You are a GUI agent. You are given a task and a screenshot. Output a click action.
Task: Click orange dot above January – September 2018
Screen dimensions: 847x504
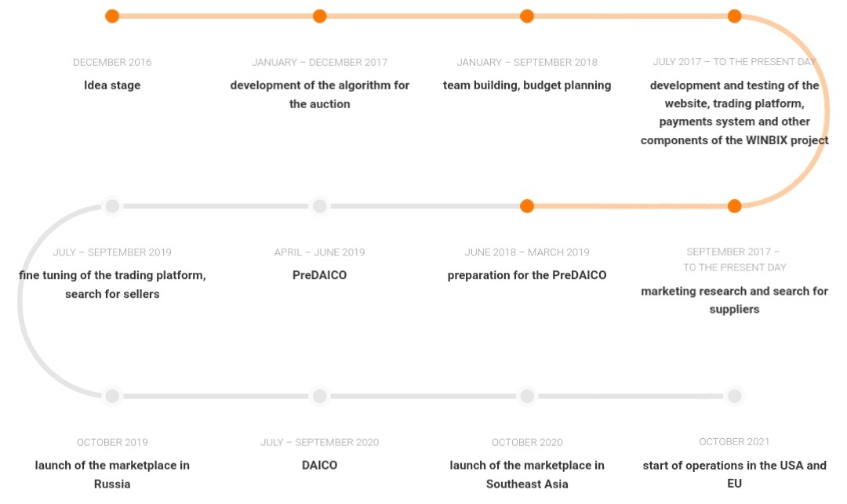tap(527, 16)
